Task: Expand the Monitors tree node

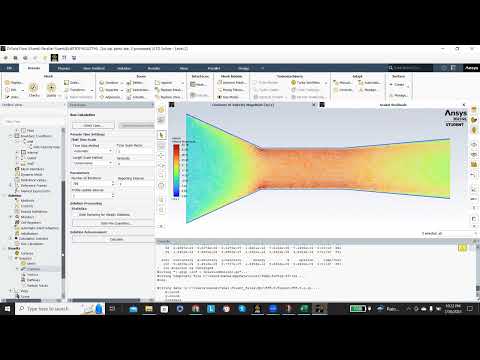Action: click(x=11, y=217)
